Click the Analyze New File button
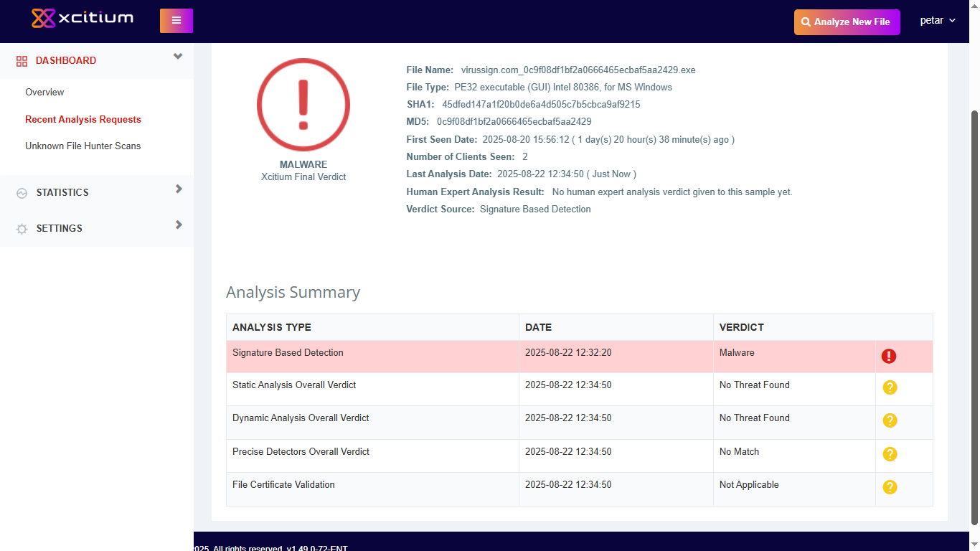 pos(847,22)
